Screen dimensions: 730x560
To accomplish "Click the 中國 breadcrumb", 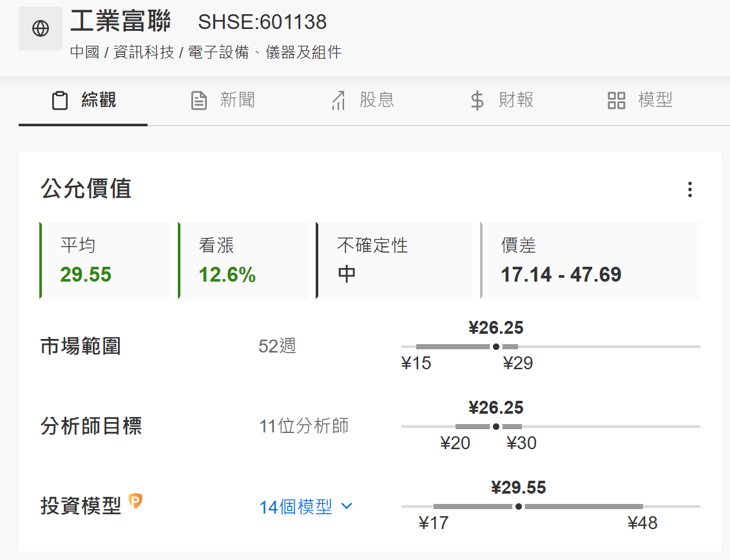I will (x=85, y=52).
